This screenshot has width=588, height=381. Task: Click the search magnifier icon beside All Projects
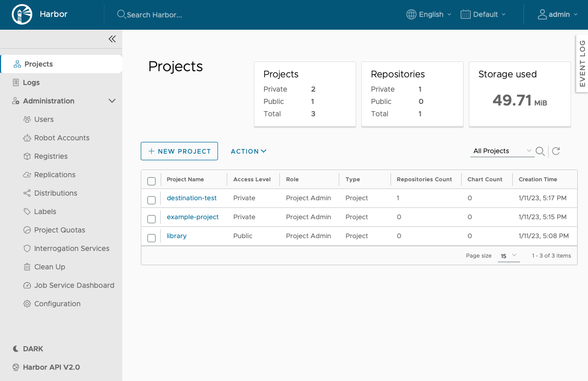(x=540, y=151)
